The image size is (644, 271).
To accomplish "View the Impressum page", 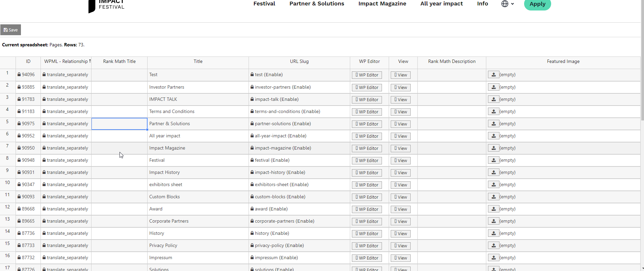I will pyautogui.click(x=401, y=258).
